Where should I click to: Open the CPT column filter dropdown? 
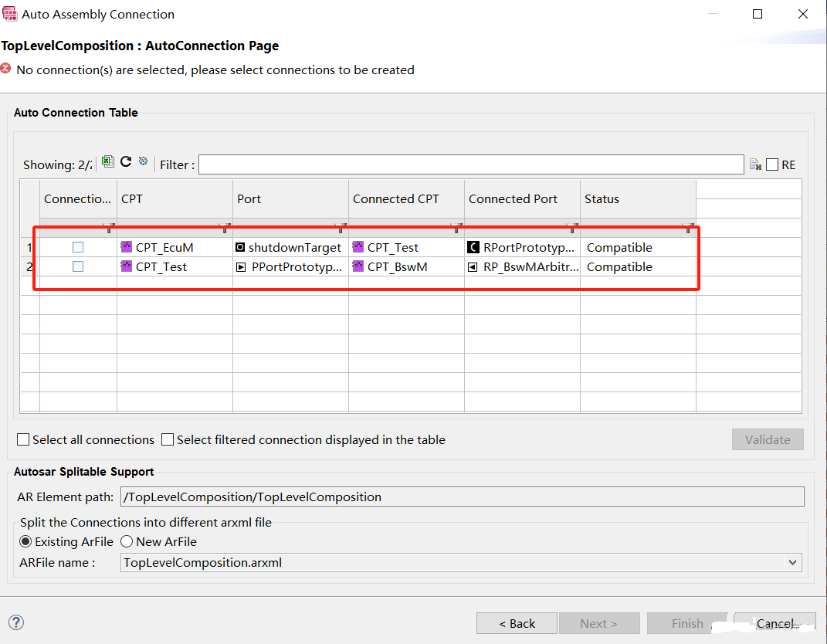pos(225,228)
